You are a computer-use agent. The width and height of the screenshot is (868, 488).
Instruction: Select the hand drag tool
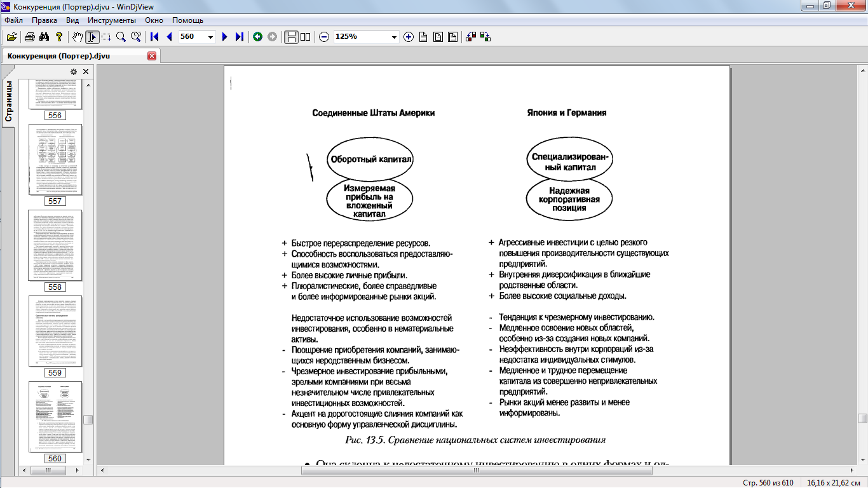tap(78, 37)
